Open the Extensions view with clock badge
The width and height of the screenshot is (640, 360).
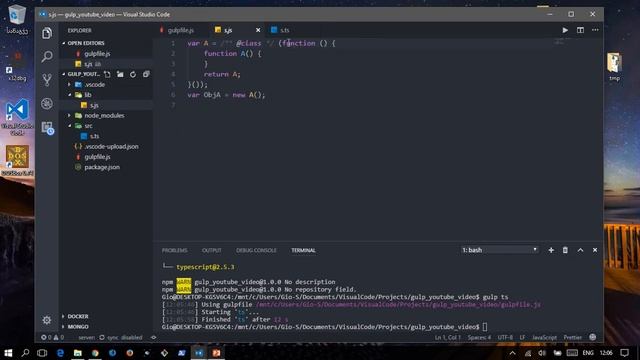pyautogui.click(x=47, y=128)
